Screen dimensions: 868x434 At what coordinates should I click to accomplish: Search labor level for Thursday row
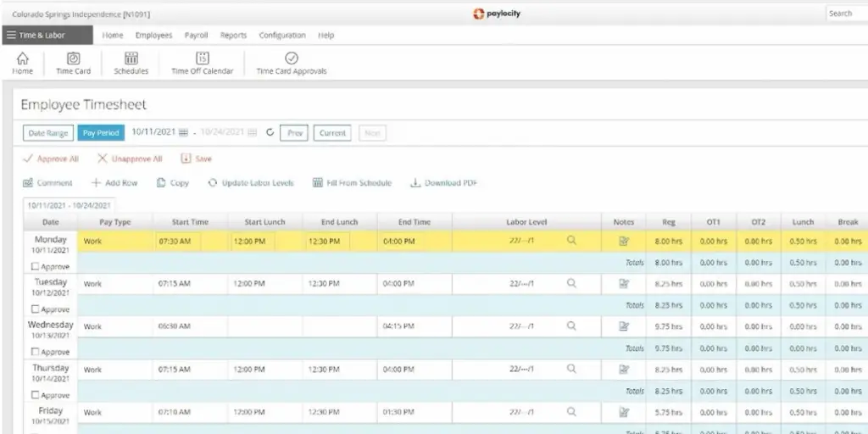point(572,369)
